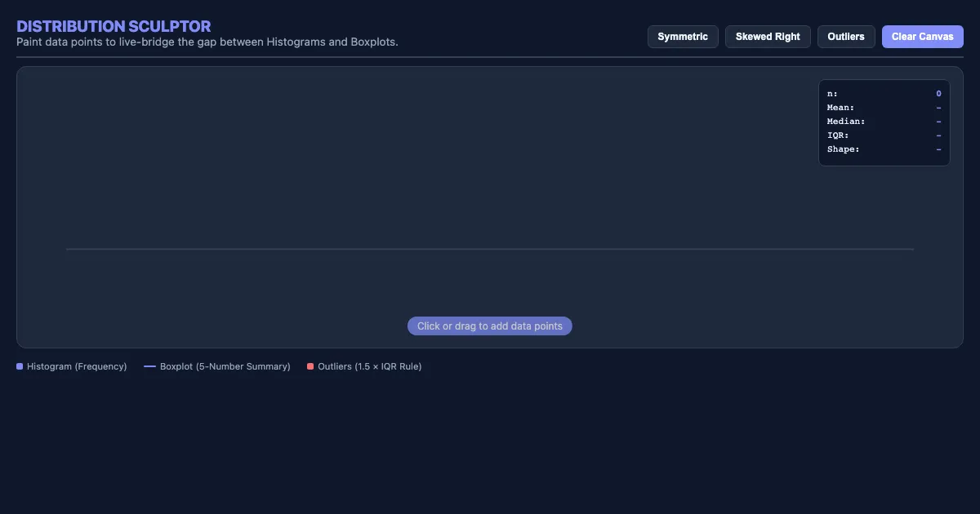Image resolution: width=980 pixels, height=514 pixels.
Task: Click the Distribution Sculptor title
Action: point(114,27)
